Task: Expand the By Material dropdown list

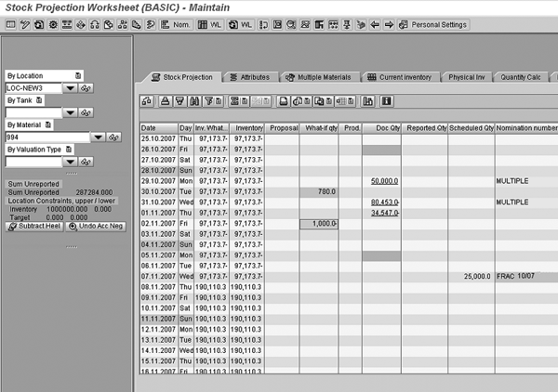Action: point(98,137)
